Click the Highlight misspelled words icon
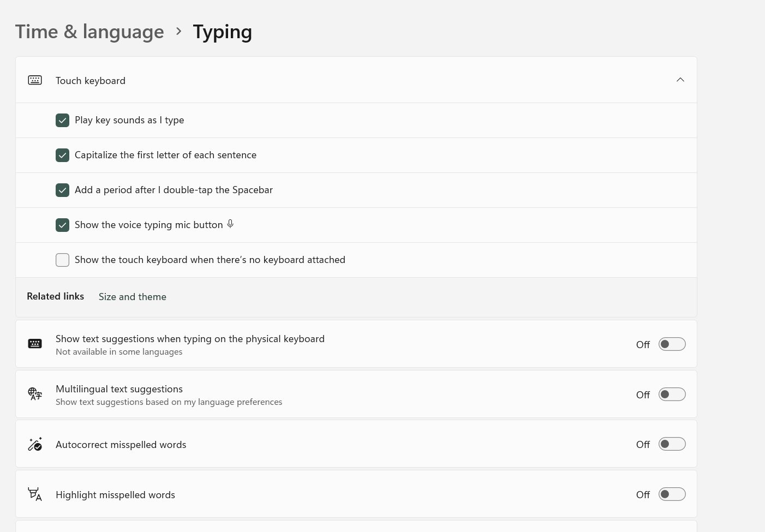Viewport: 765px width, 532px height. click(35, 494)
